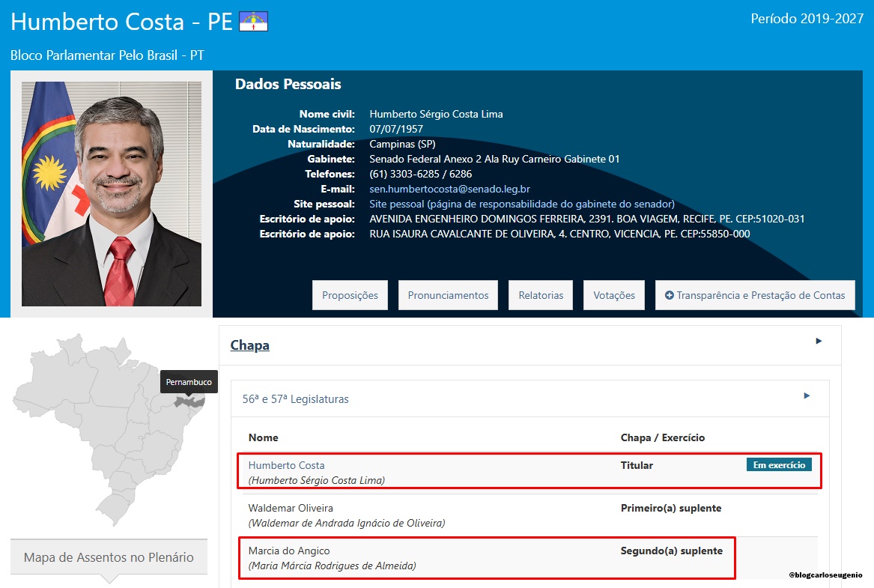The width and height of the screenshot is (874, 588).
Task: Open Mapa de Assentos no Plenário panel
Action: [x=109, y=557]
